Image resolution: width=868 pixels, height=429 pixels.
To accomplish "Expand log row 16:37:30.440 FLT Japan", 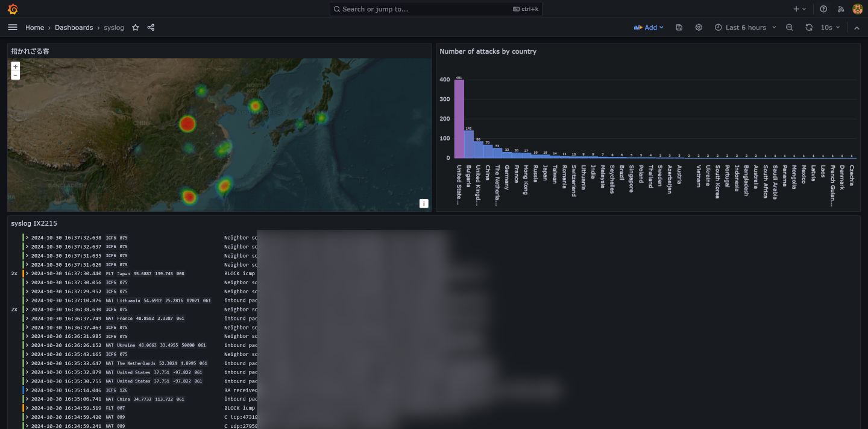I will click(x=27, y=273).
